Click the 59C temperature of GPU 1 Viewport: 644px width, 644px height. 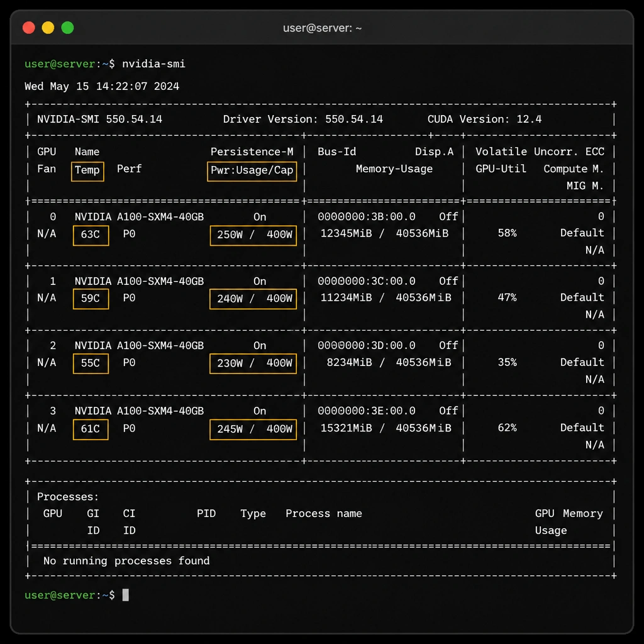coord(91,299)
